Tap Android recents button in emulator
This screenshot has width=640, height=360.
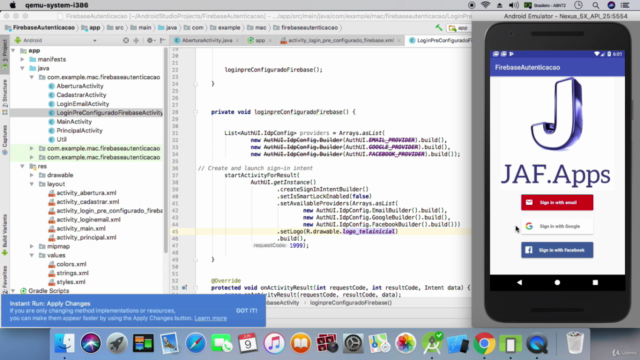(595, 282)
